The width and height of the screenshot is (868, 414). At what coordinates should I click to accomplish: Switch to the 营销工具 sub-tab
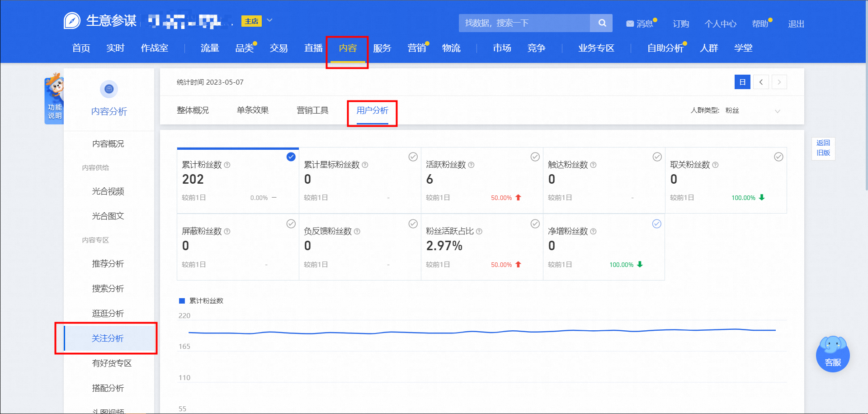(312, 110)
